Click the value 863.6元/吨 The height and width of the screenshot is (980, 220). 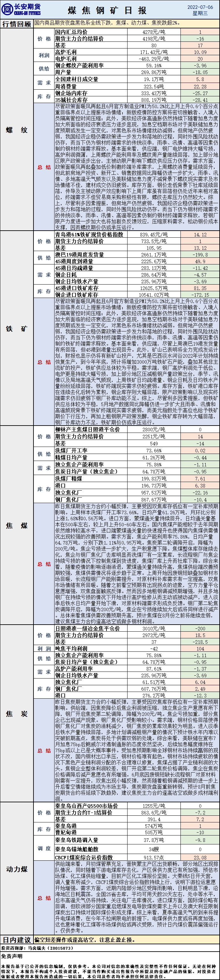(x=154, y=812)
